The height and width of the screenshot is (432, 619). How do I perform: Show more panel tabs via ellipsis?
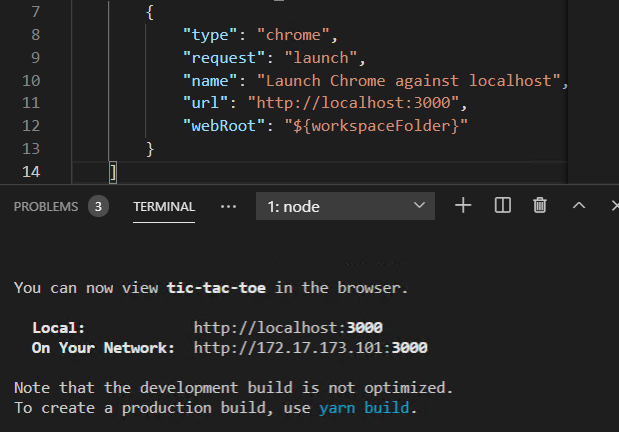point(228,207)
